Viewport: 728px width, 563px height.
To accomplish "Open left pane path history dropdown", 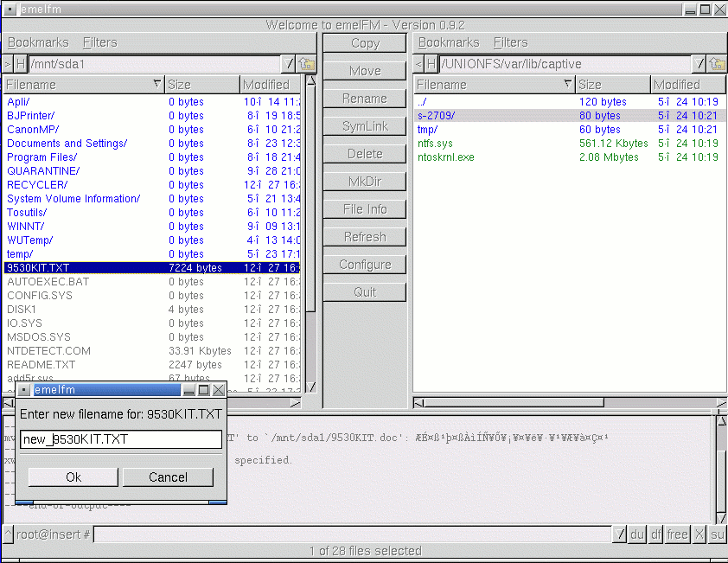I will (x=290, y=64).
